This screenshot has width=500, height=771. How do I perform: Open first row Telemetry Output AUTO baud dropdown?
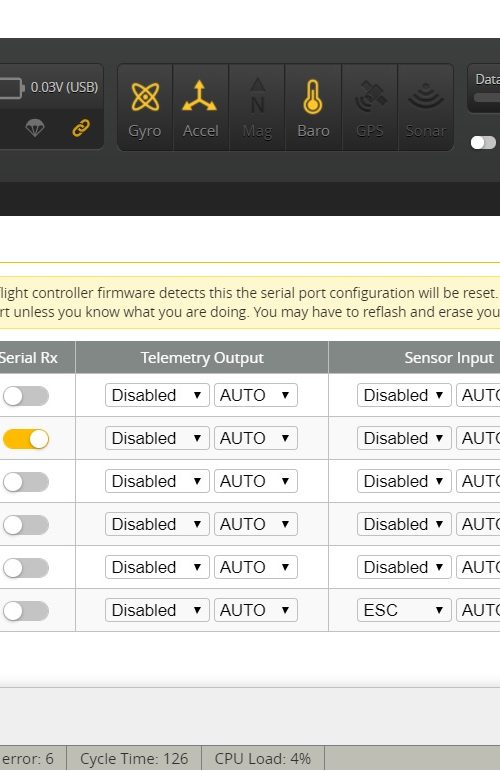256,395
